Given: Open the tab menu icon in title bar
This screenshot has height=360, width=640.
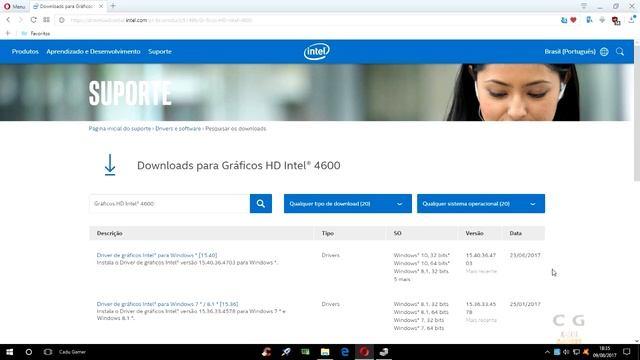Looking at the screenshot, I should [x=584, y=6].
